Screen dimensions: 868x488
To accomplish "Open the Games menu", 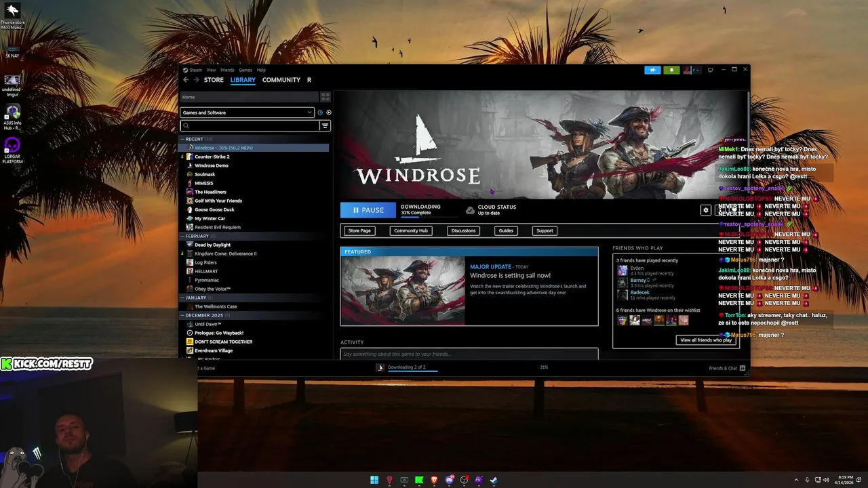I will click(245, 70).
